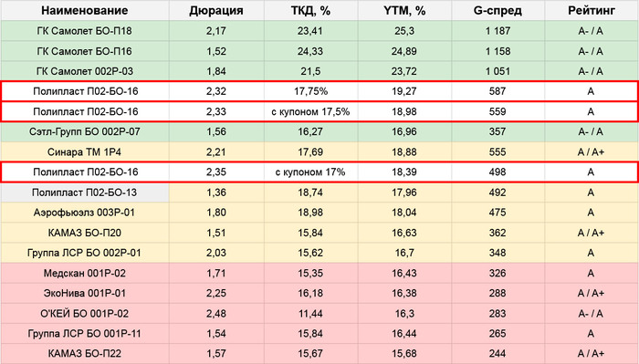Select the G-spread value '1 158'
Image resolution: width=639 pixels, height=364 pixels.
(498, 51)
